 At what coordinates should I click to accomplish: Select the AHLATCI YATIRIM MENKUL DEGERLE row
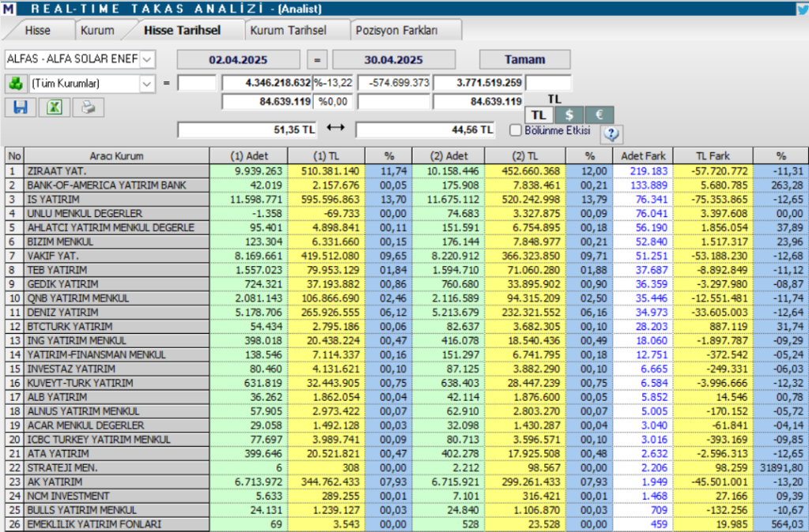407,227
